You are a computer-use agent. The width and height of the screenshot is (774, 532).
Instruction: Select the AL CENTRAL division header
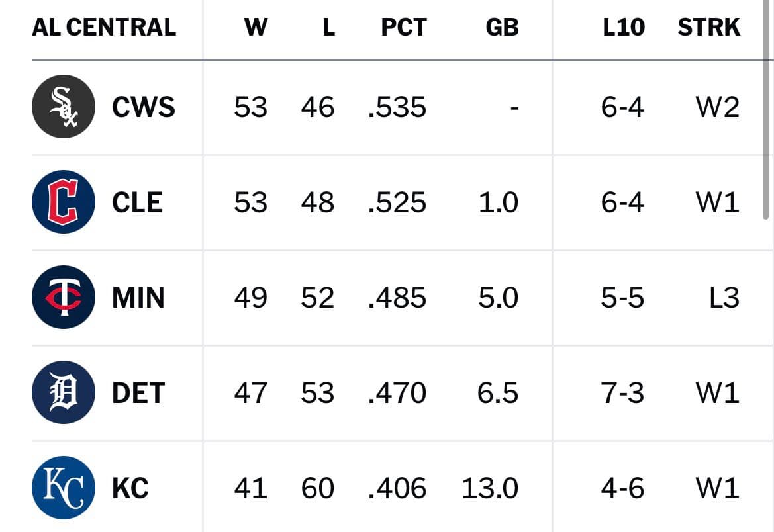click(104, 27)
